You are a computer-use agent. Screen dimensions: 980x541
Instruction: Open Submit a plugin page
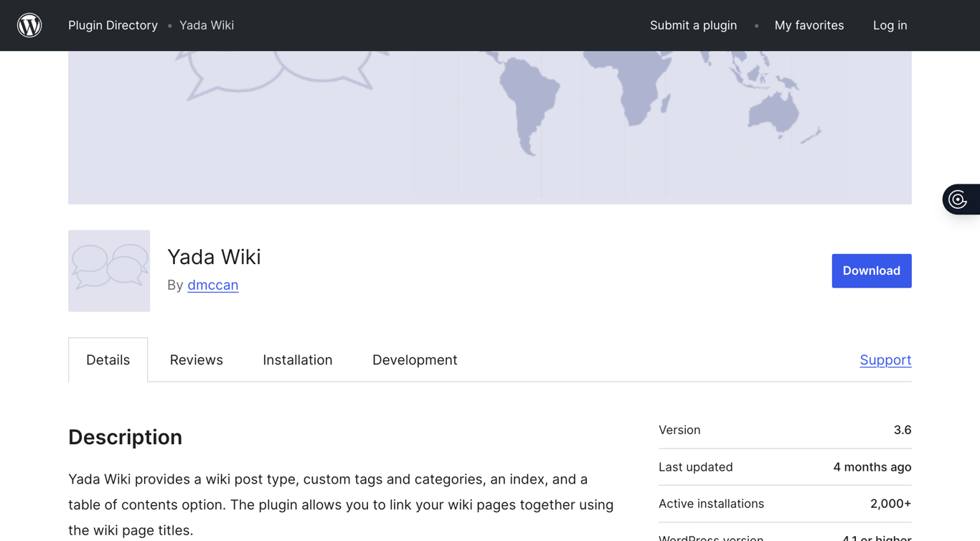pos(693,25)
